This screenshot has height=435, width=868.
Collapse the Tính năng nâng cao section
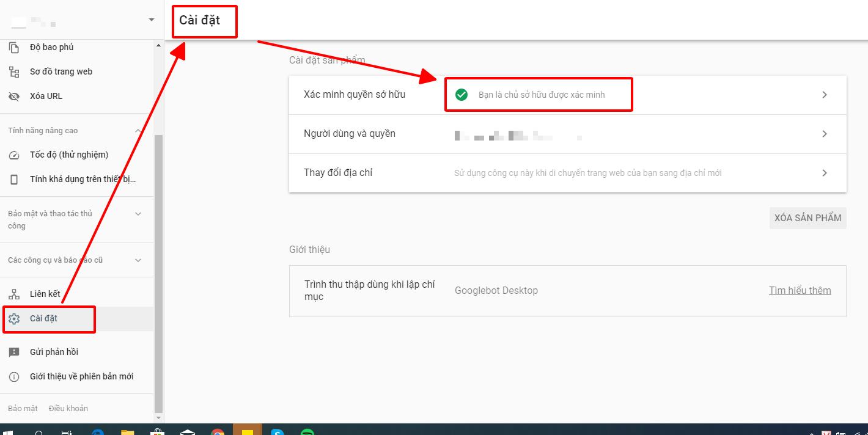[x=138, y=131]
